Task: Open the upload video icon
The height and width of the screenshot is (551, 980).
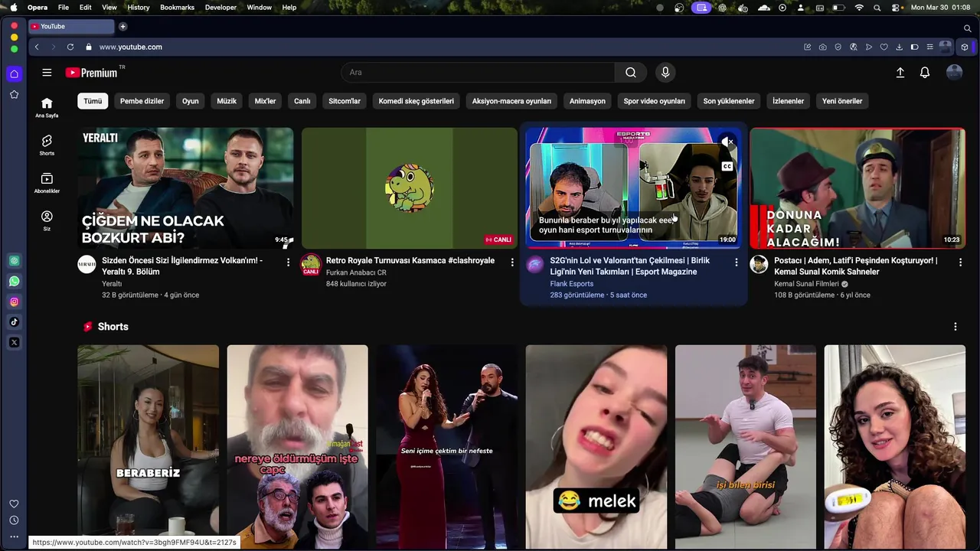Action: click(900, 73)
